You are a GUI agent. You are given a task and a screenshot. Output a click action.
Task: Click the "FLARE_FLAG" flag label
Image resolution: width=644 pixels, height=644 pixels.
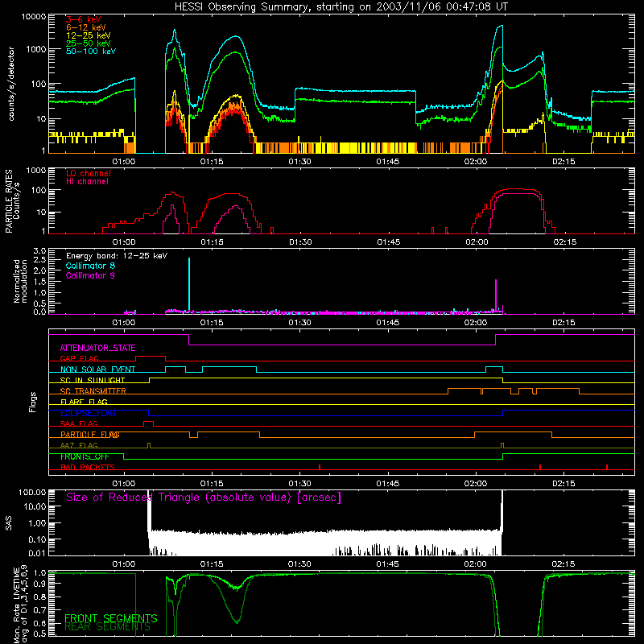[84, 402]
